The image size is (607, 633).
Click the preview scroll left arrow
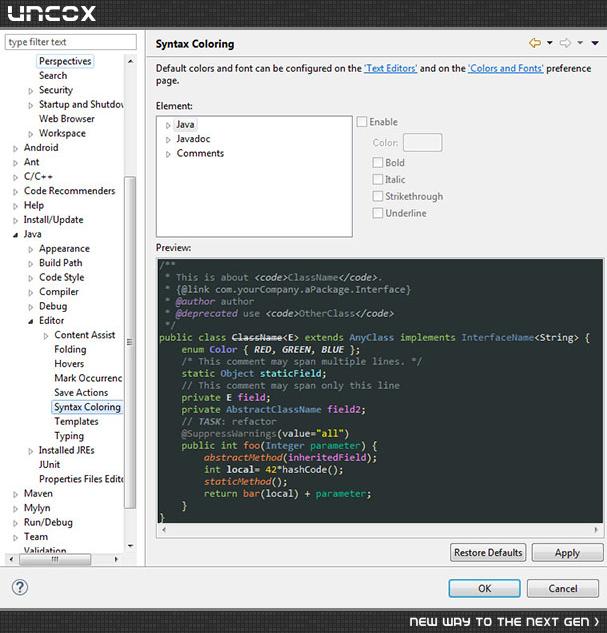coord(163,530)
